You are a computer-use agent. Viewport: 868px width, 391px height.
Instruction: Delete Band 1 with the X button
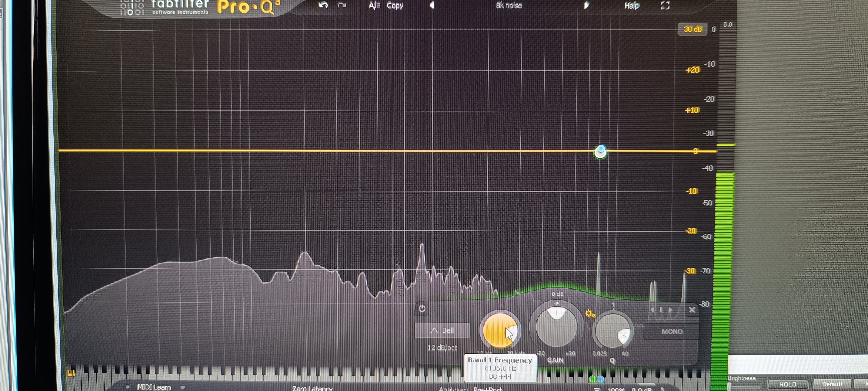tap(692, 310)
